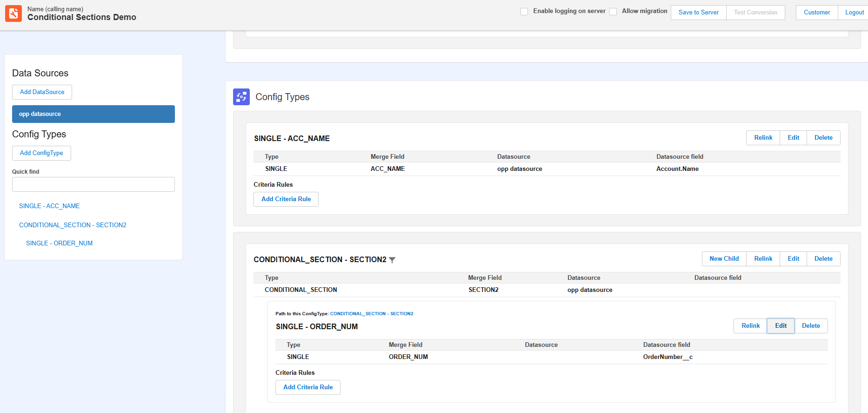Click Test Conversion button
Viewport: 868px width, 413px height.
tap(755, 13)
